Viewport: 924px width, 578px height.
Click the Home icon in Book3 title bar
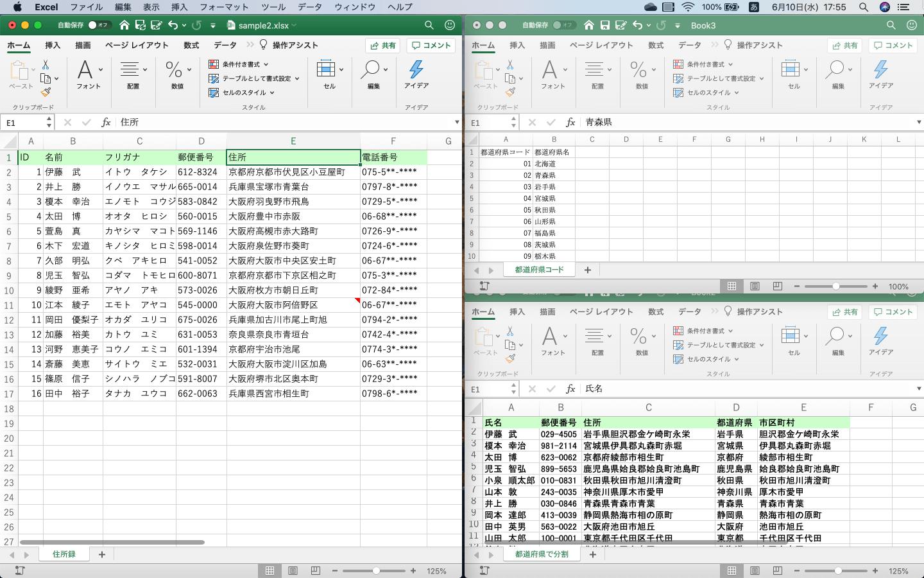589,25
